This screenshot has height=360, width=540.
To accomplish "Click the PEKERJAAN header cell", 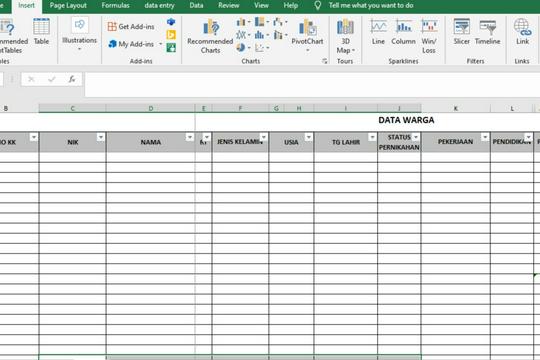I will (455, 142).
